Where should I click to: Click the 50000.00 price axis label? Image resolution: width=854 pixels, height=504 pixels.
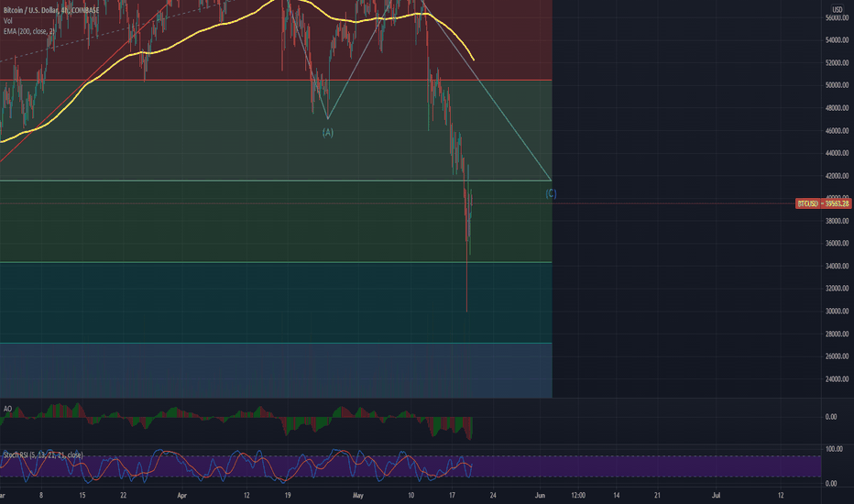tap(837, 85)
